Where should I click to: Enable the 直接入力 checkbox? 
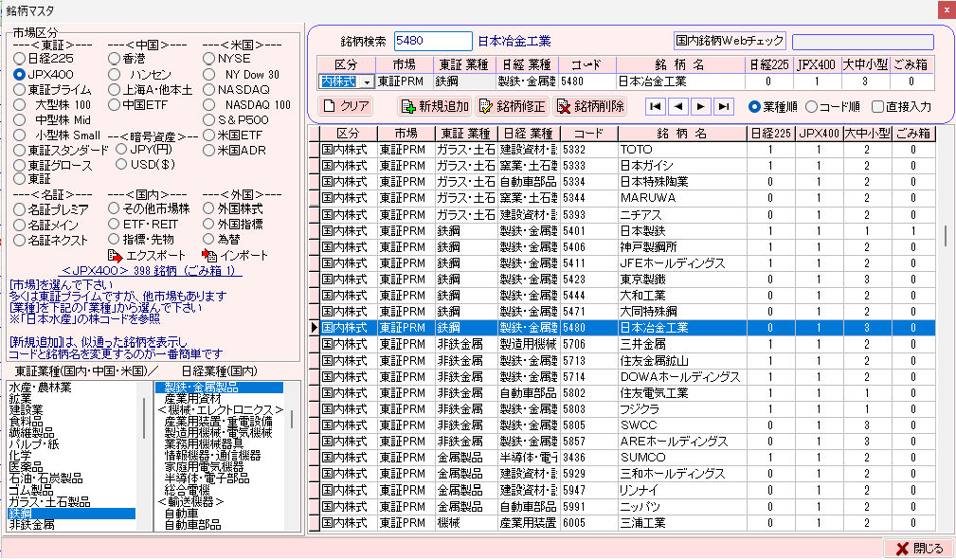click(x=878, y=107)
